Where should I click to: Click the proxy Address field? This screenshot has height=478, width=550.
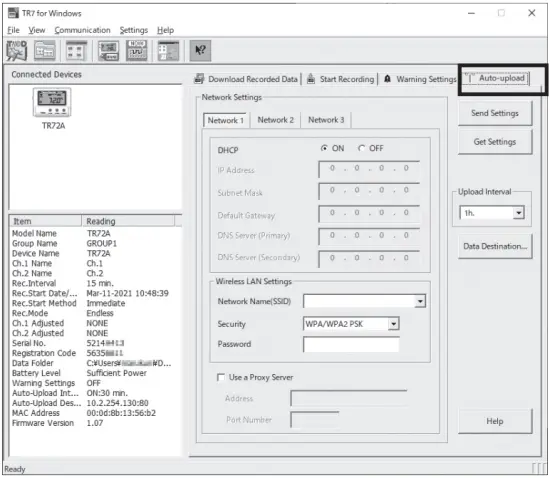(x=349, y=398)
